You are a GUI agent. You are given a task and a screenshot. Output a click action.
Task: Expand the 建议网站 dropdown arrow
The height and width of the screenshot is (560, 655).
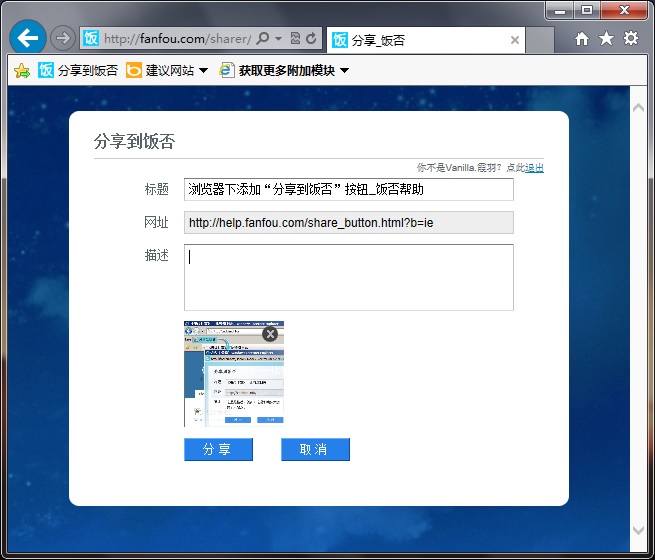coord(203,71)
